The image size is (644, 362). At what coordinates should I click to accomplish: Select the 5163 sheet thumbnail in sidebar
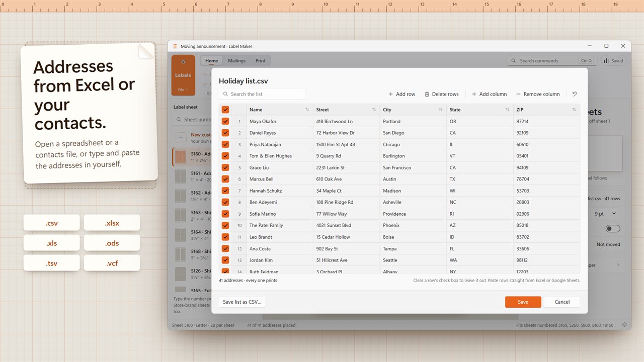pos(180,216)
